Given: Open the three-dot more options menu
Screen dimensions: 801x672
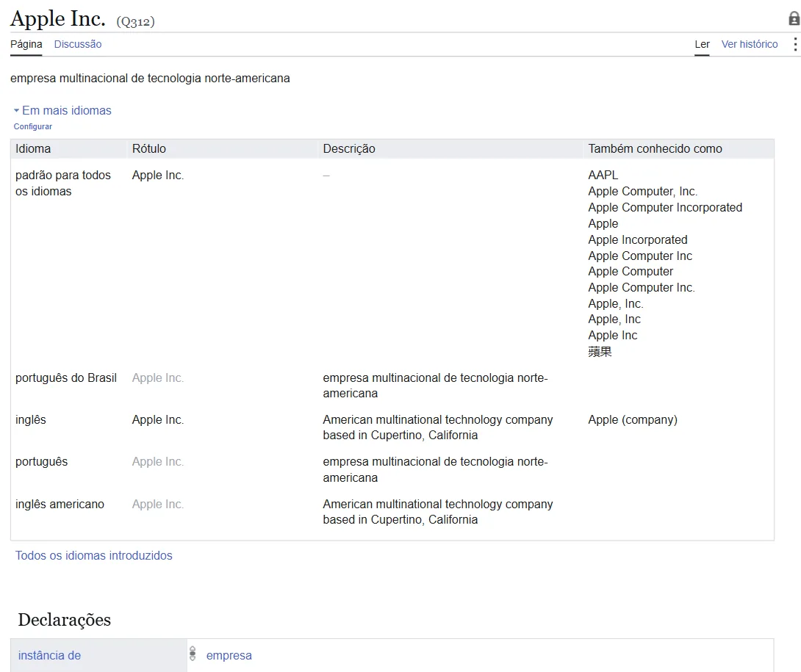Looking at the screenshot, I should [x=795, y=44].
